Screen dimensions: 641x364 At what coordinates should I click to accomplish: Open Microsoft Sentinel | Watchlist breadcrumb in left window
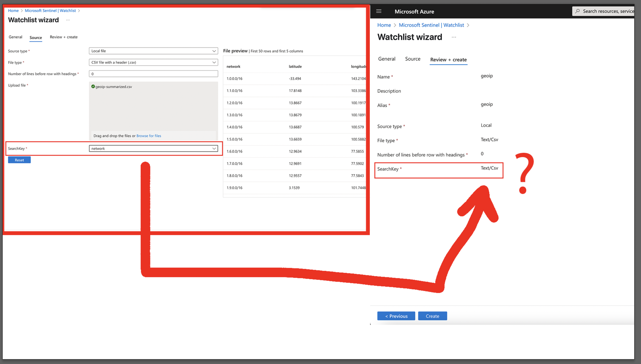click(50, 10)
